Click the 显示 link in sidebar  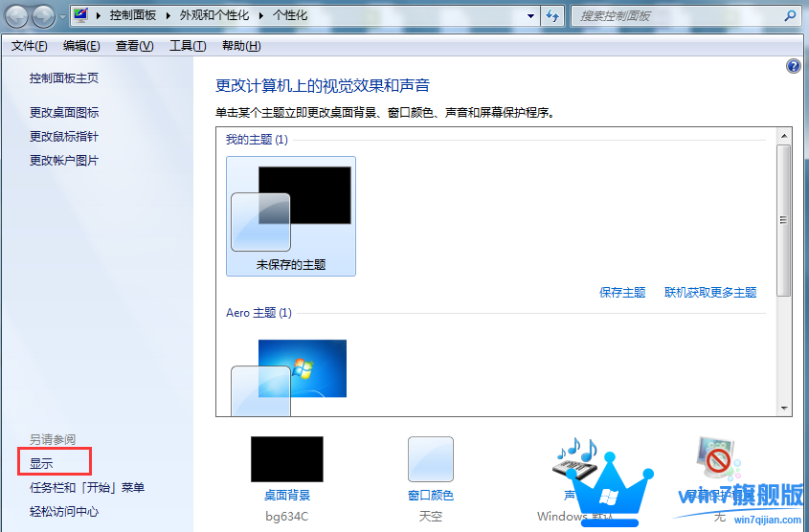pos(41,463)
